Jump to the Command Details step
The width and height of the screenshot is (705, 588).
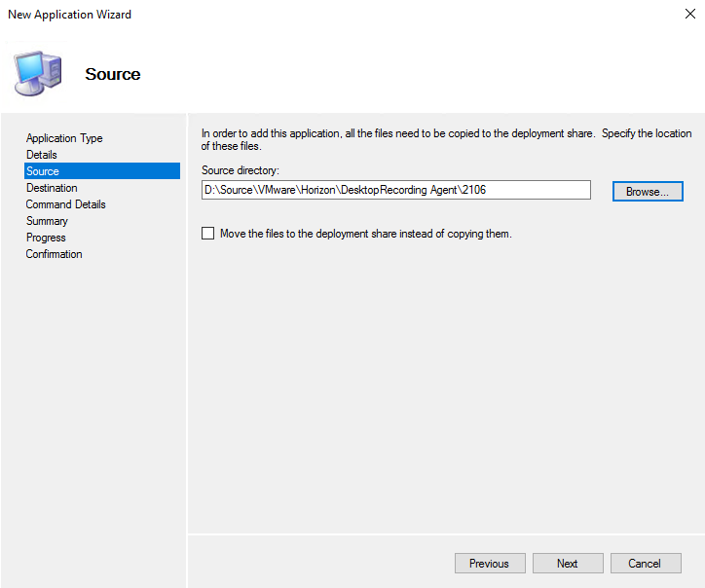(66, 204)
